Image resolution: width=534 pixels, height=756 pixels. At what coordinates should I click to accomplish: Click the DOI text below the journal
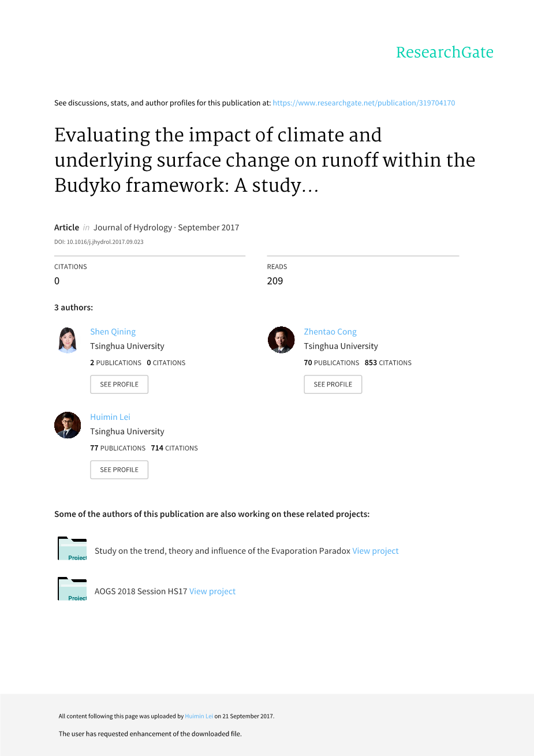[99, 242]
